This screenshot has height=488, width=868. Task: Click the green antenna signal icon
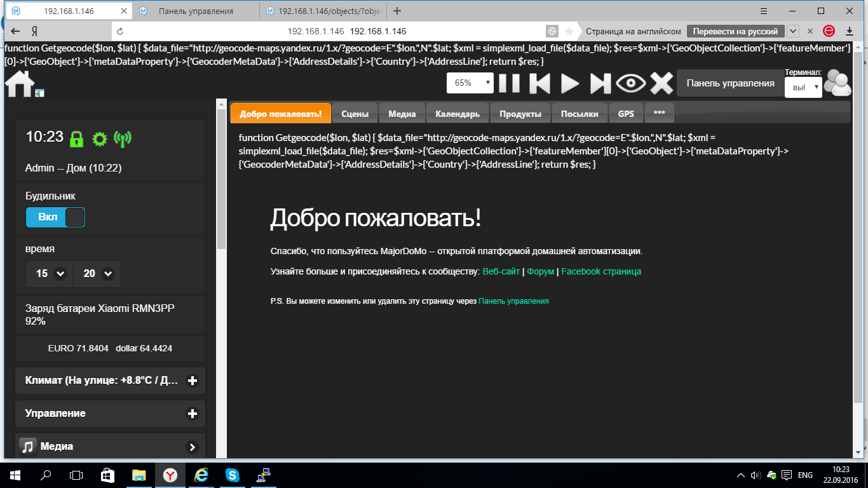coord(122,139)
